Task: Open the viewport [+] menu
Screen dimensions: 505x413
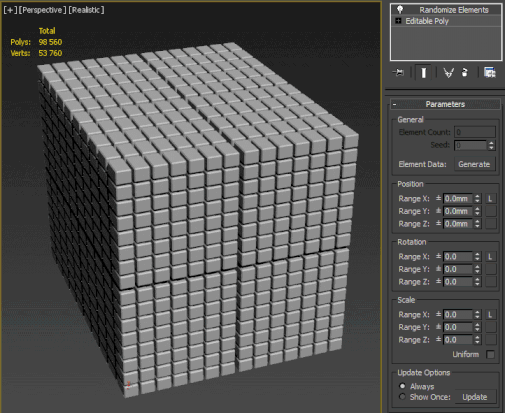Action: tap(10, 10)
